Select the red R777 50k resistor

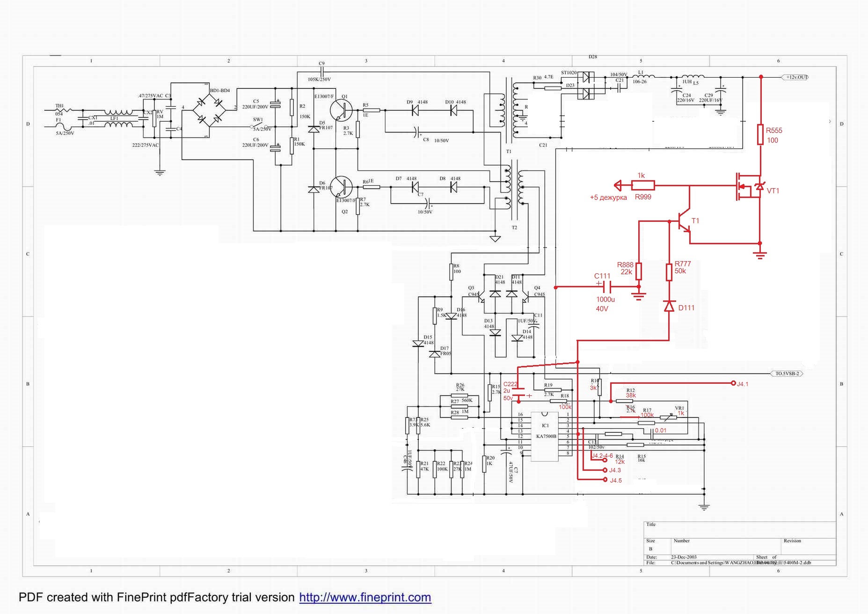tap(670, 272)
